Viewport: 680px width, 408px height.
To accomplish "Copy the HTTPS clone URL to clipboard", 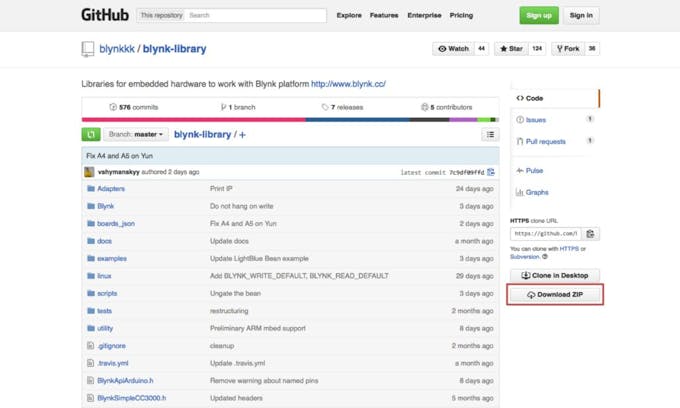I will click(591, 234).
